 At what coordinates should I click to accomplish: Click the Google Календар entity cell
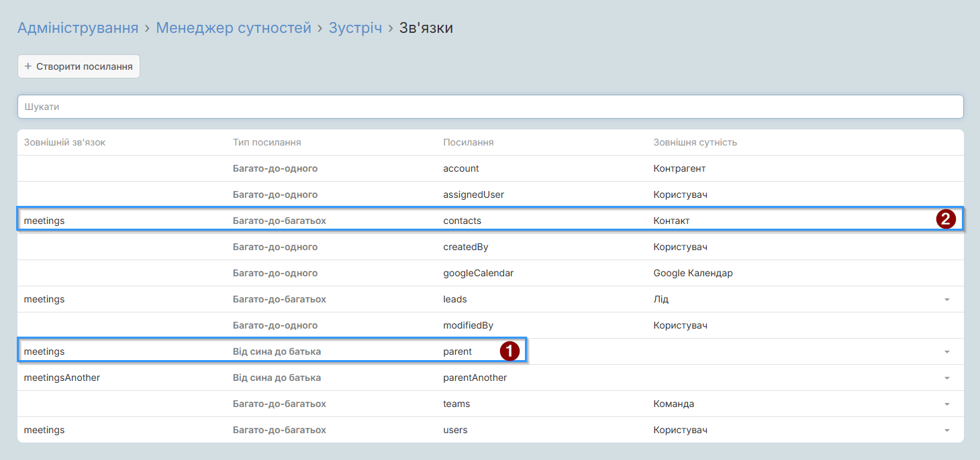point(693,273)
